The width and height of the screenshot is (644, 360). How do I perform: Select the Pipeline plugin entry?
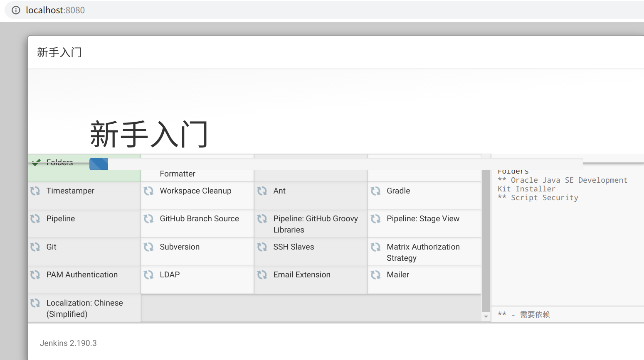point(61,219)
